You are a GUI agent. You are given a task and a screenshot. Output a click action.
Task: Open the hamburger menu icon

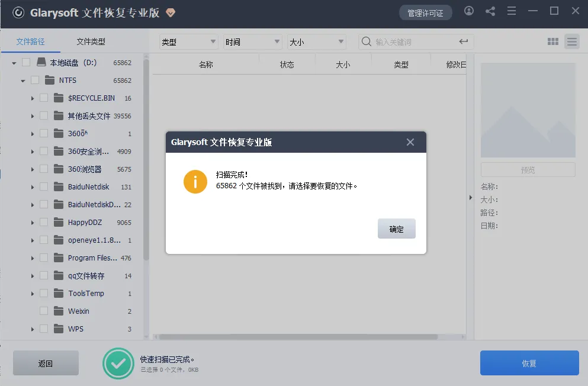(x=512, y=11)
